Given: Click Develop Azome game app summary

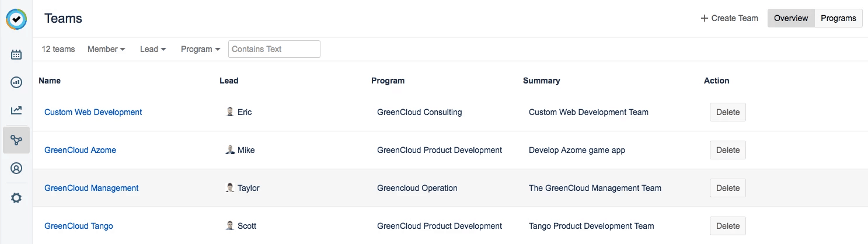Looking at the screenshot, I should [x=577, y=150].
